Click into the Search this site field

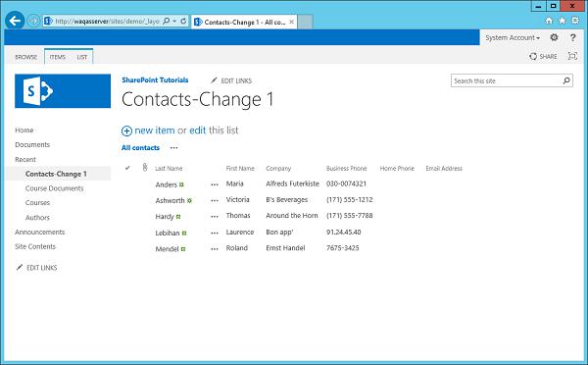pyautogui.click(x=507, y=80)
